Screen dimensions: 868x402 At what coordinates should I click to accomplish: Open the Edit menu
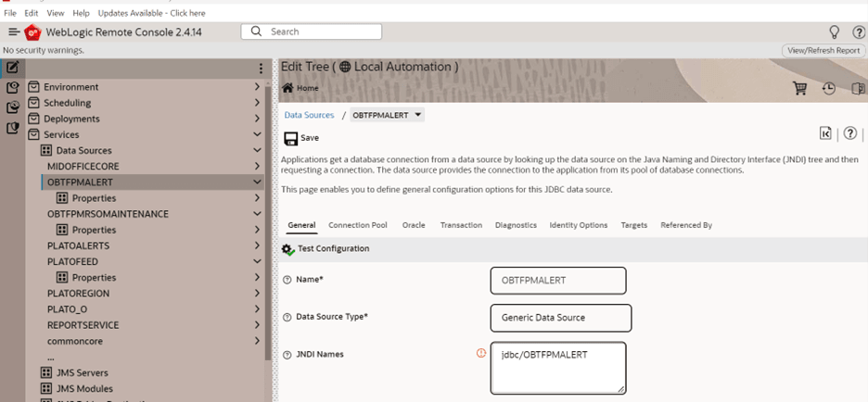point(31,13)
